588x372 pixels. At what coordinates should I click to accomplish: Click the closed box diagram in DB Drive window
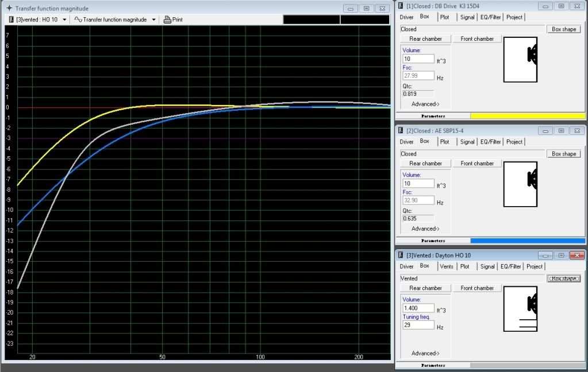521,60
